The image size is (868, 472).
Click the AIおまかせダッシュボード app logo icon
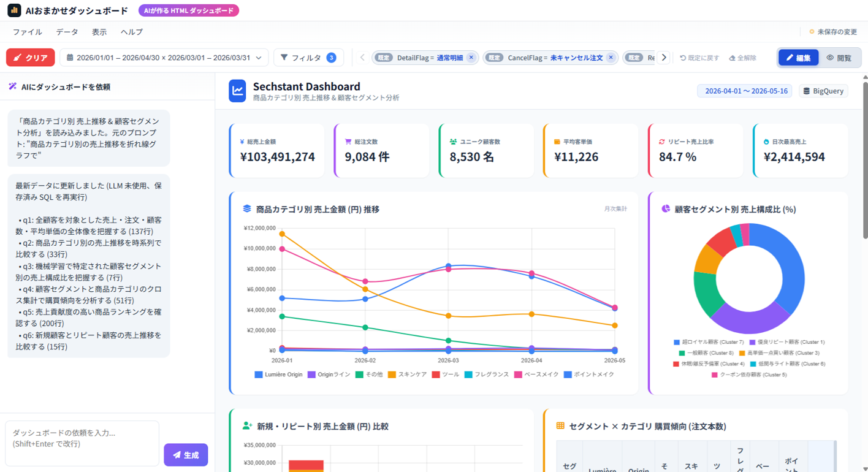(x=14, y=10)
